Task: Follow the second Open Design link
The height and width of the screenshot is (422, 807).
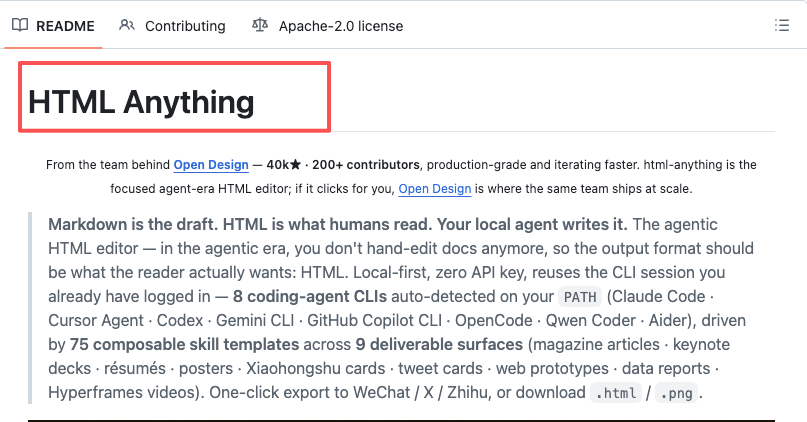Action: 435,189
